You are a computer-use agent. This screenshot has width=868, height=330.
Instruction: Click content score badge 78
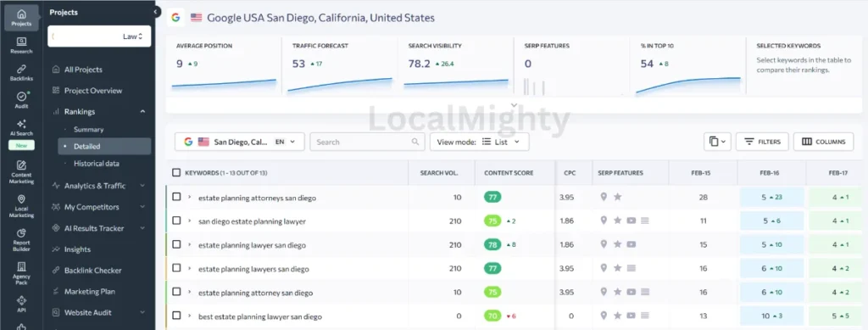[492, 244]
